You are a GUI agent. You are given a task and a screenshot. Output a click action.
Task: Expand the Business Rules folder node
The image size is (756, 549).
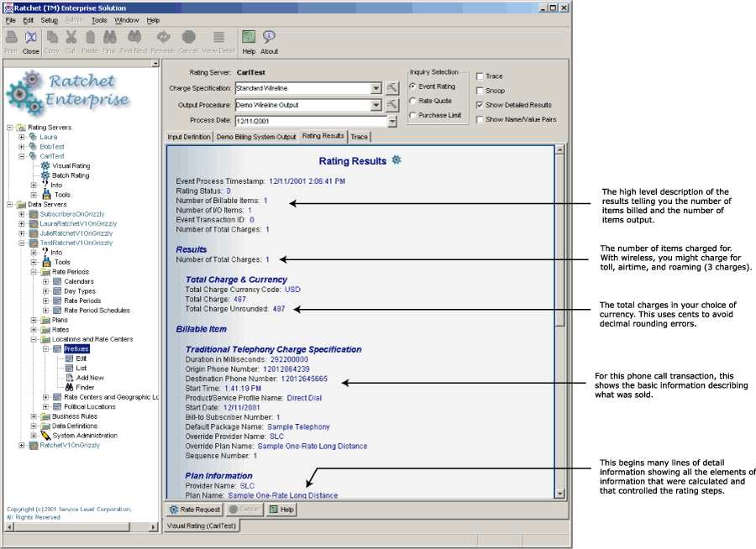click(34, 416)
